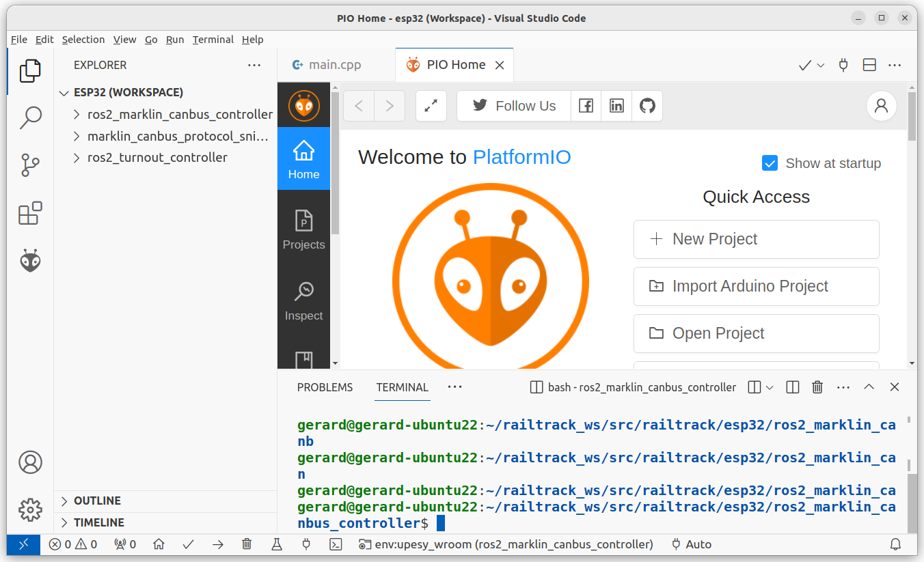Screen dimensions: 924x562
Task: Expand the OUTLINE section
Action: pos(97,501)
